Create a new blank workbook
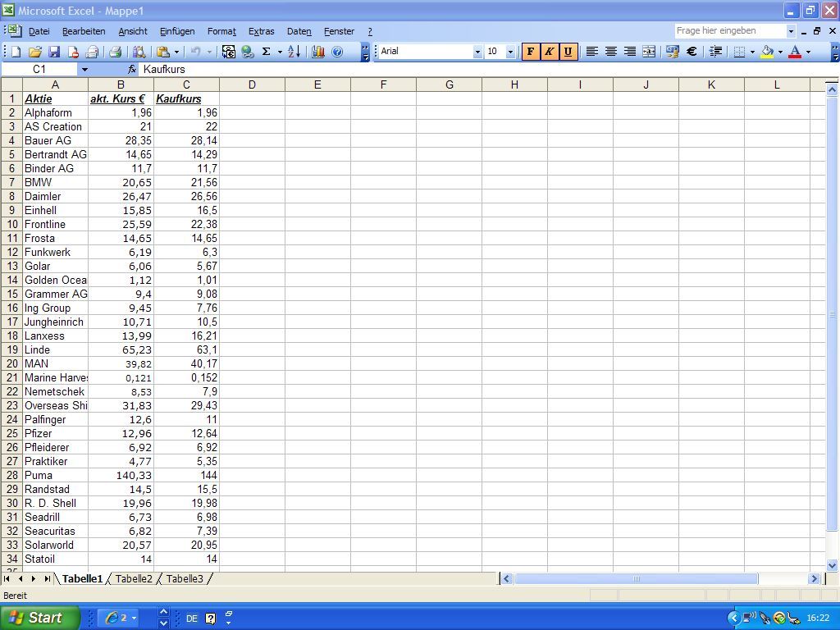840x630 pixels. coord(16,52)
